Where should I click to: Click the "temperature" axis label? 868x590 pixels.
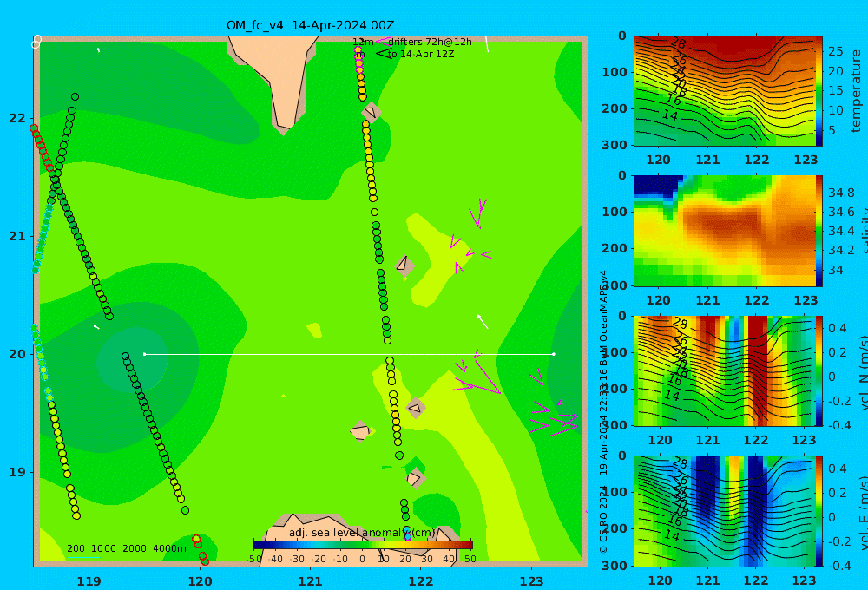coord(856,91)
